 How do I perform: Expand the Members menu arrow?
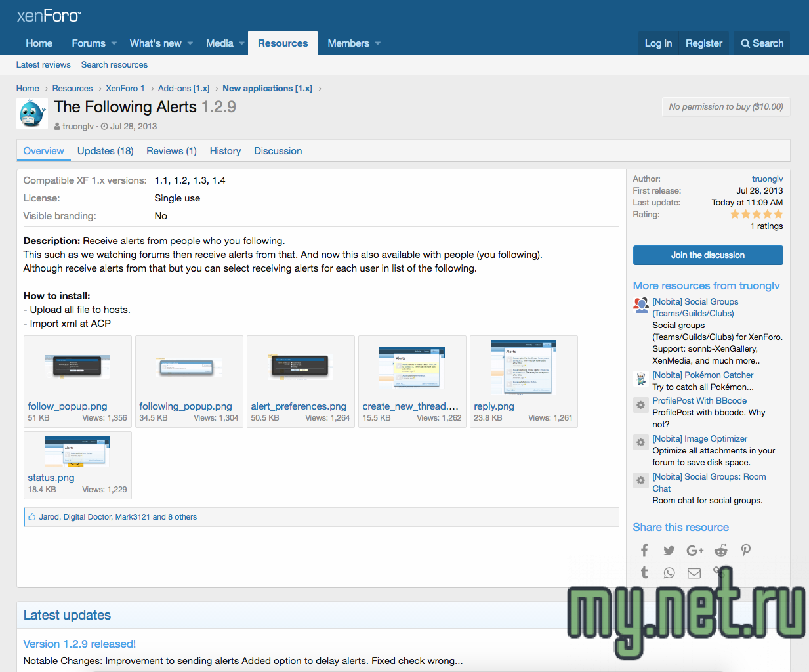pos(378,43)
